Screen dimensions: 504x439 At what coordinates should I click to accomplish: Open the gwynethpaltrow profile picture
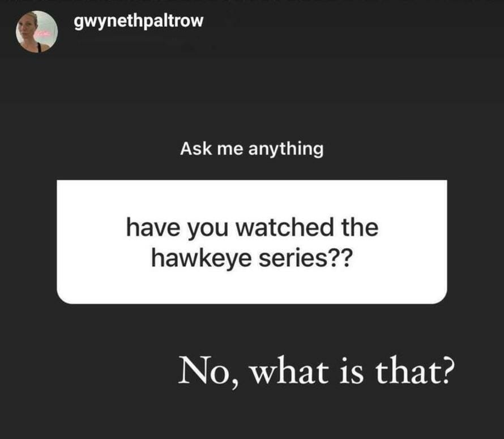tap(37, 32)
